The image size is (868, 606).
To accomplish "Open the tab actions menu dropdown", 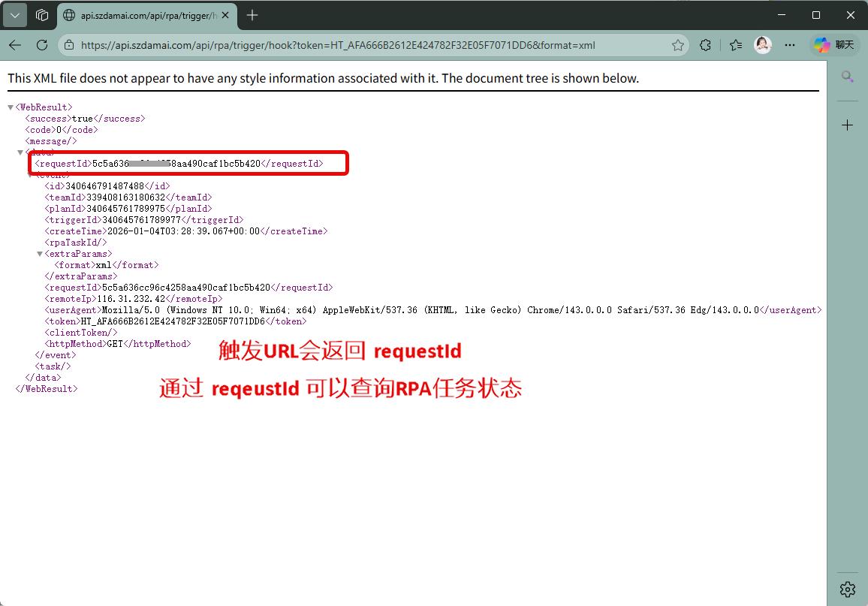I will [x=15, y=15].
